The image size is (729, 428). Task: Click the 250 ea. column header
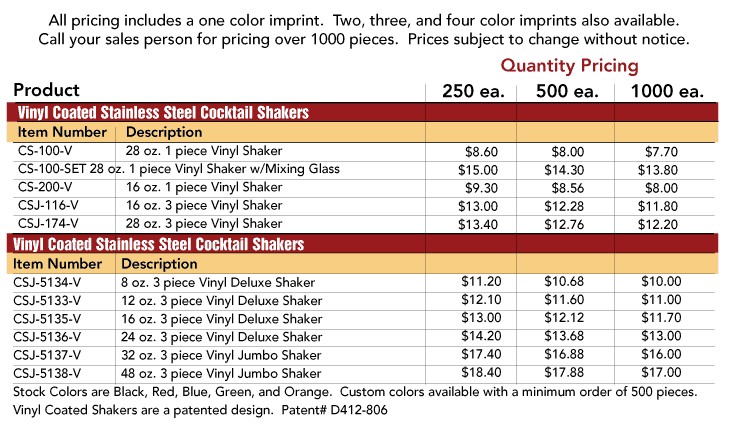click(x=473, y=91)
